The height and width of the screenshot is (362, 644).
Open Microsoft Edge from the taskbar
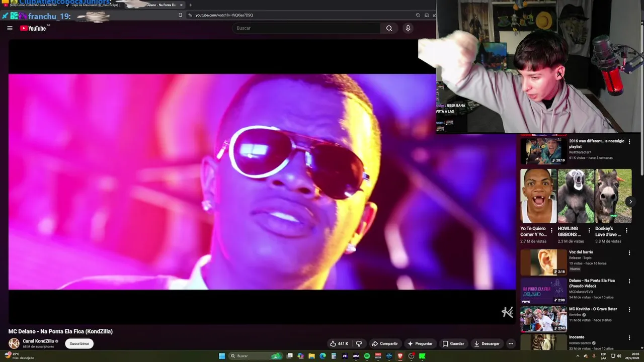pos(323,356)
